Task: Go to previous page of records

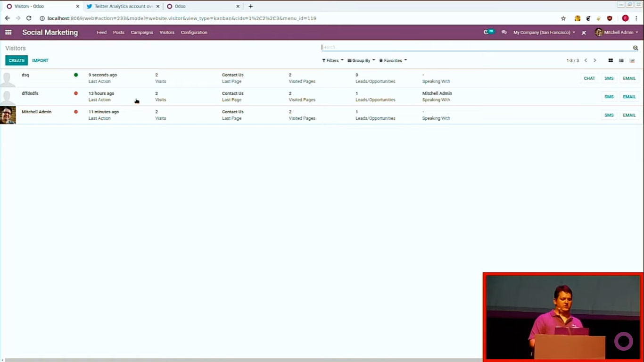Action: (x=586, y=60)
